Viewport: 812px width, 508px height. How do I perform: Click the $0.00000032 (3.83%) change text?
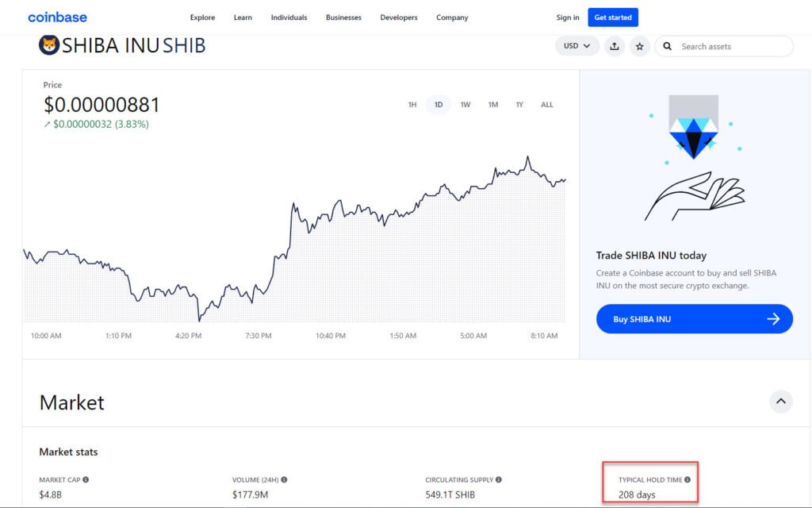96,125
